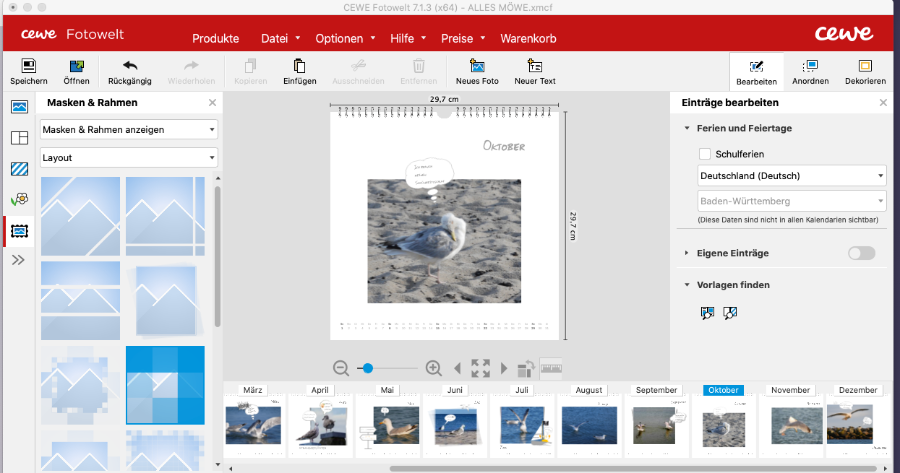Open the Warenkorb shopping cart
This screenshot has height=473, width=900.
point(528,39)
